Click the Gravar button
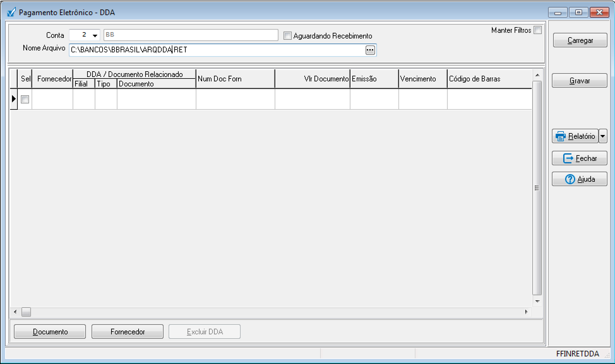Viewport: 615px width, 364px height. (579, 81)
